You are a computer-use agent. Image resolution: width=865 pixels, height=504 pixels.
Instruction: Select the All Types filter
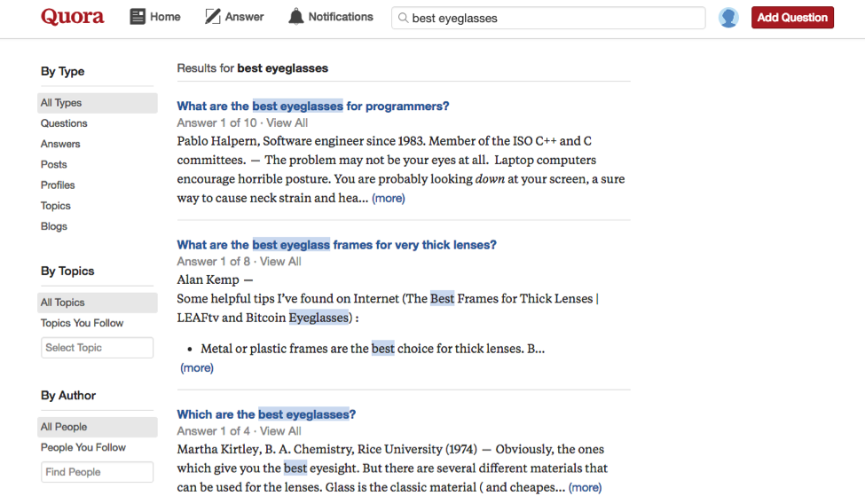click(x=61, y=103)
